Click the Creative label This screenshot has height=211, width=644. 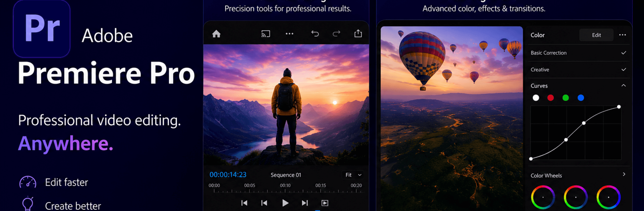coord(540,70)
